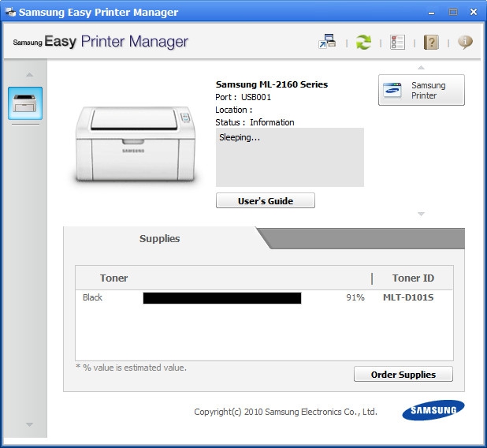Click the up arrow above Samsung Printer button
The height and width of the screenshot is (448, 487).
pyautogui.click(x=421, y=68)
